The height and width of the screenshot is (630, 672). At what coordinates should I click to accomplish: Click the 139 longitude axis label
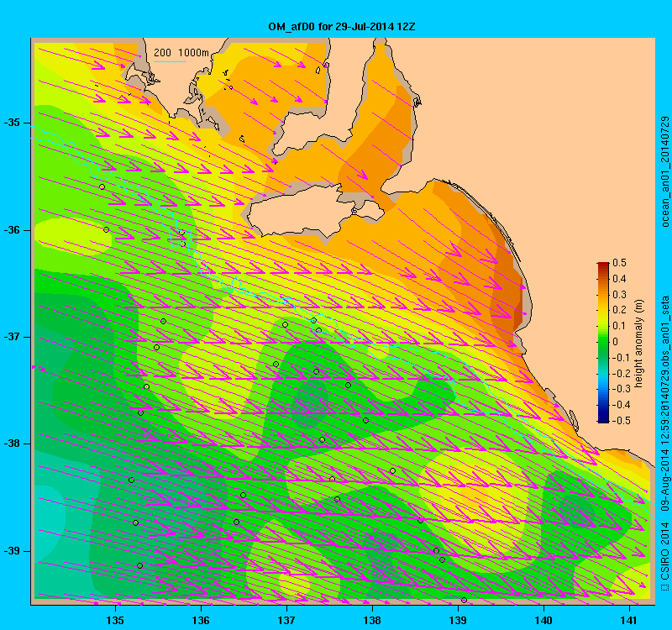pos(458,620)
